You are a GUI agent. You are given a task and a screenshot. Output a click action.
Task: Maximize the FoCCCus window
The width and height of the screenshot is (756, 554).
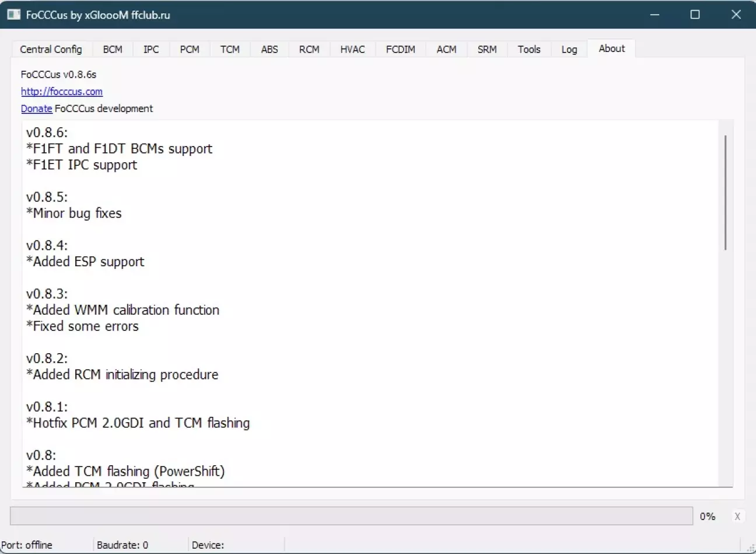[x=695, y=15]
